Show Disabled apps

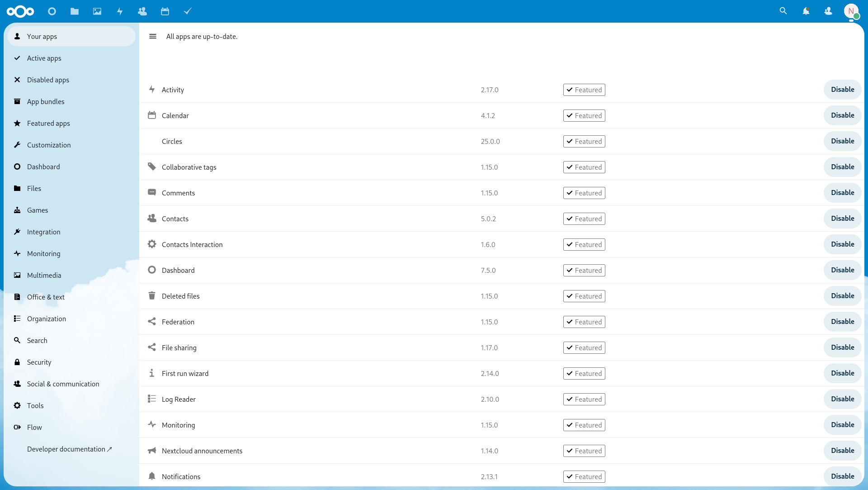(71, 80)
